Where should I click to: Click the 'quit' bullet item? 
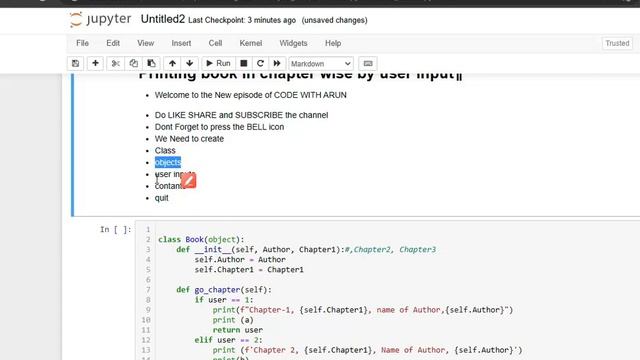click(162, 198)
